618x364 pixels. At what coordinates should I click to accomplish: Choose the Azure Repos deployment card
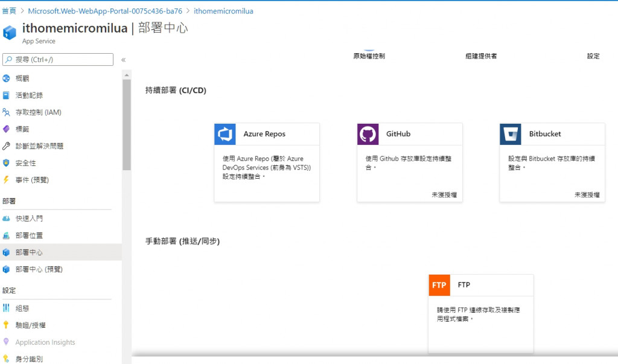coord(267,162)
